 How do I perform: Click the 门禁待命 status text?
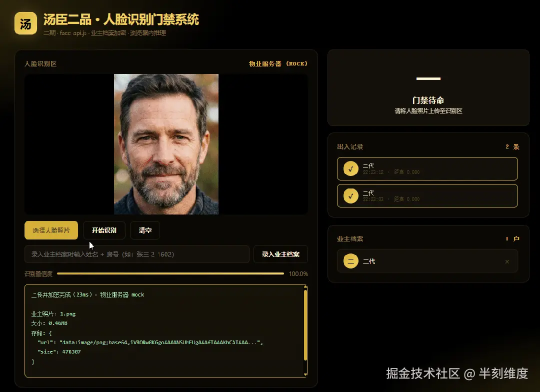[x=428, y=100]
